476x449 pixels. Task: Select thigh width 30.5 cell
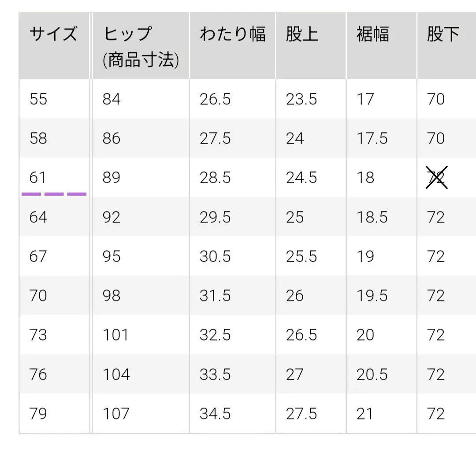[x=215, y=256]
